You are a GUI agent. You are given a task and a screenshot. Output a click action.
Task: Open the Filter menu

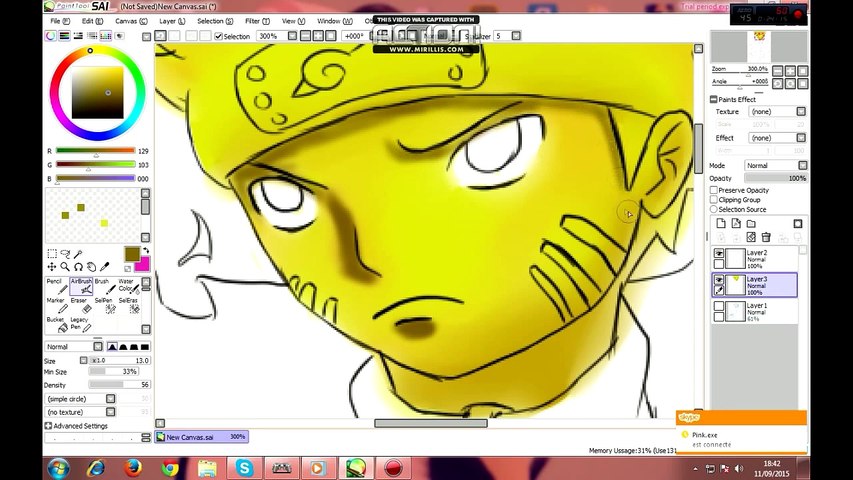click(x=257, y=21)
